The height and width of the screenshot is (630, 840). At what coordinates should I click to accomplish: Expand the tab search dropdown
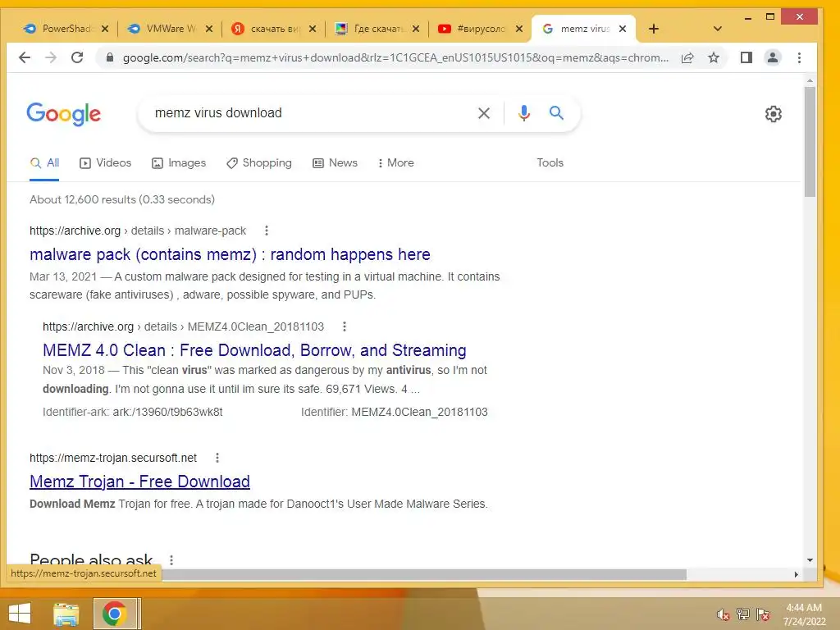tap(718, 29)
